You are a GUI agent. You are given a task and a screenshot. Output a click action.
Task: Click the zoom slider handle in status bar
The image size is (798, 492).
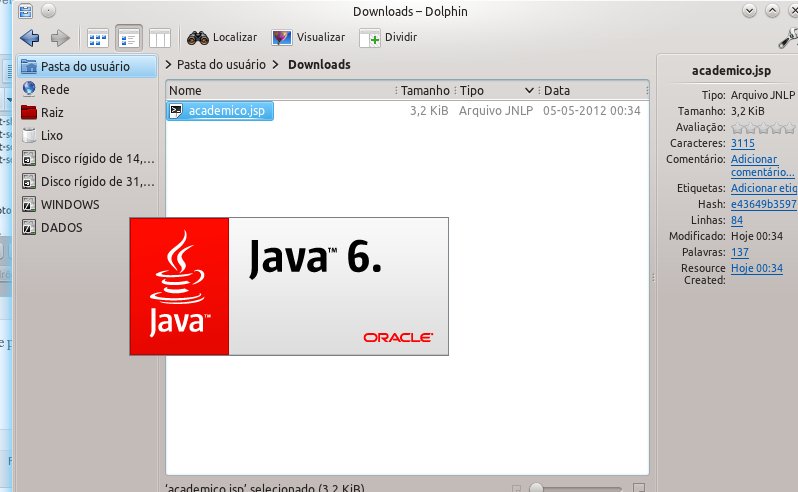coord(536,488)
